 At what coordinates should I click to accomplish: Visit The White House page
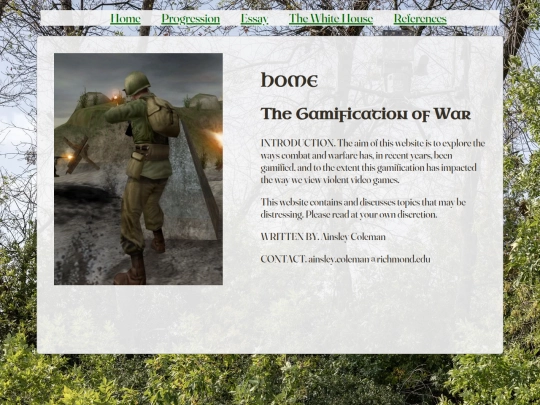pyautogui.click(x=331, y=19)
